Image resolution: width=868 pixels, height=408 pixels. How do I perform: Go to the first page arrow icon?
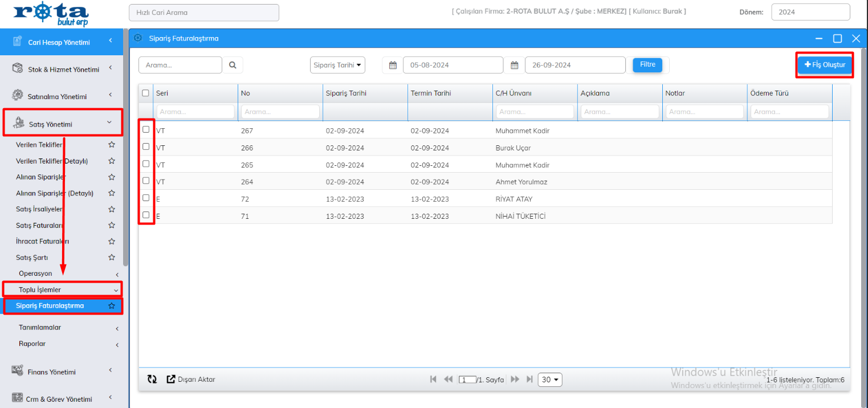pyautogui.click(x=433, y=379)
